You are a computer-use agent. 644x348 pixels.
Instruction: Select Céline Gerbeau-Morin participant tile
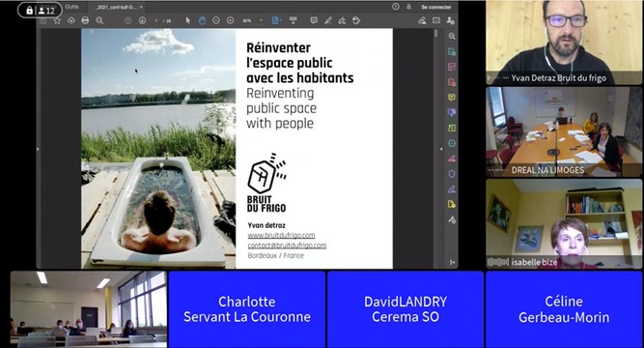tap(564, 309)
